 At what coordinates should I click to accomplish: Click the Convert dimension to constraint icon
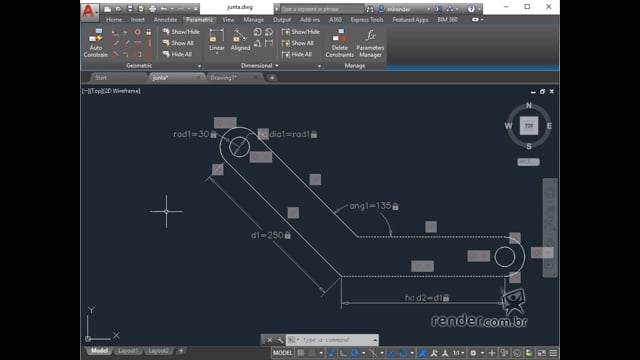coord(269,43)
